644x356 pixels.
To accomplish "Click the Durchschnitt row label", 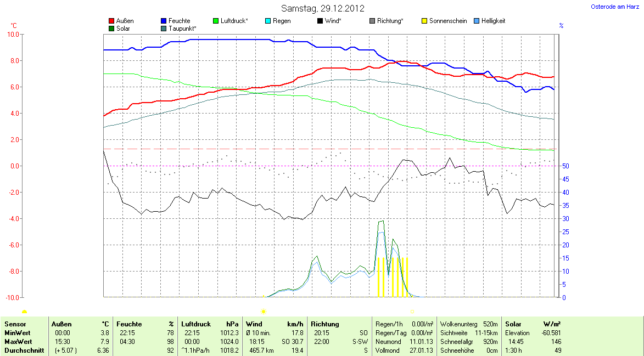I will click(x=24, y=350).
